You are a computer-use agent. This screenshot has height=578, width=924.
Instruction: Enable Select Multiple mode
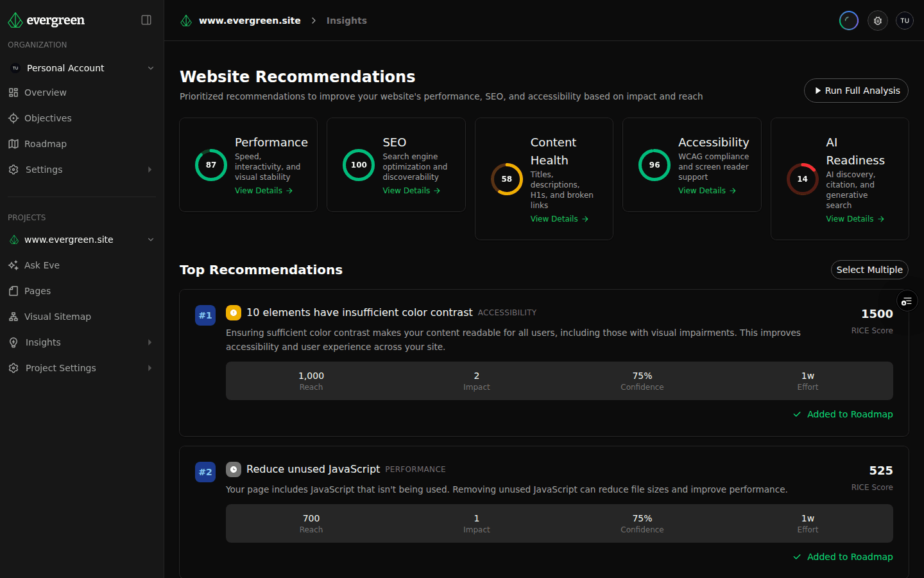click(x=869, y=270)
